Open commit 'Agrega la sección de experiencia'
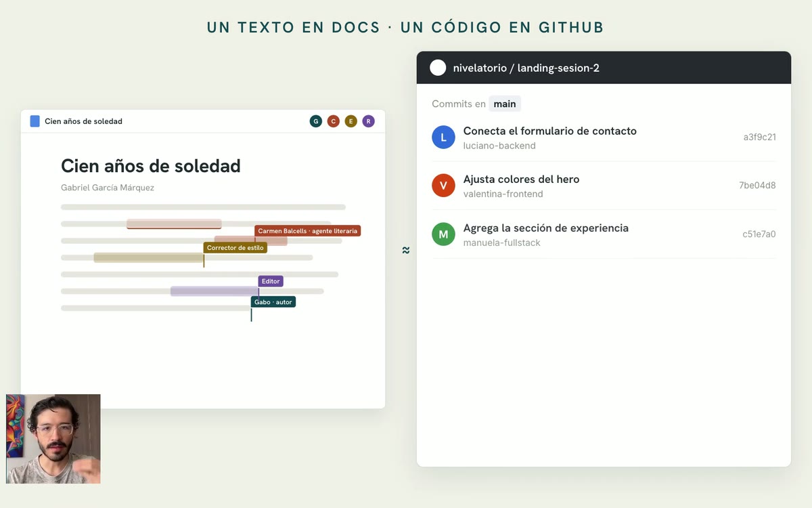The height and width of the screenshot is (508, 812). click(546, 228)
